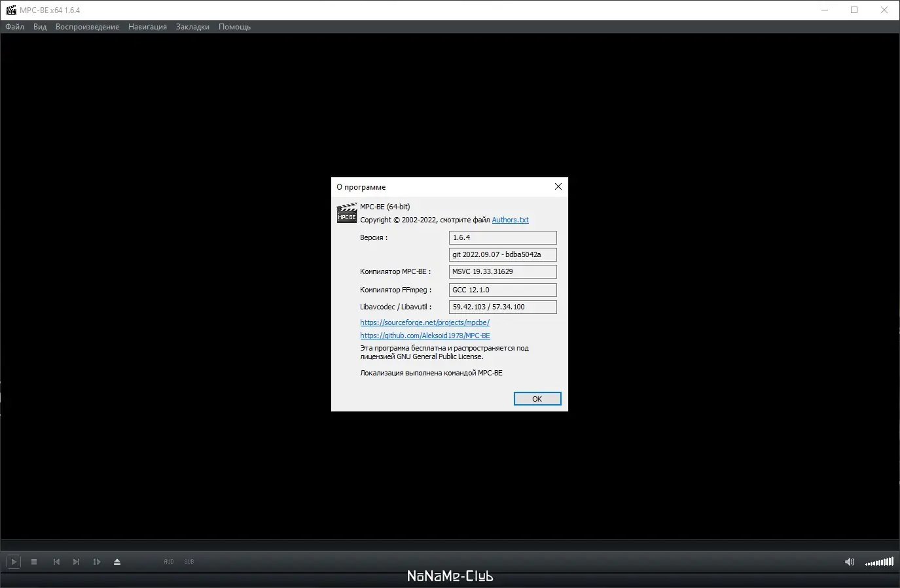The image size is (900, 588).
Task: Toggle the SUB subtitle stream selector
Action: point(189,561)
